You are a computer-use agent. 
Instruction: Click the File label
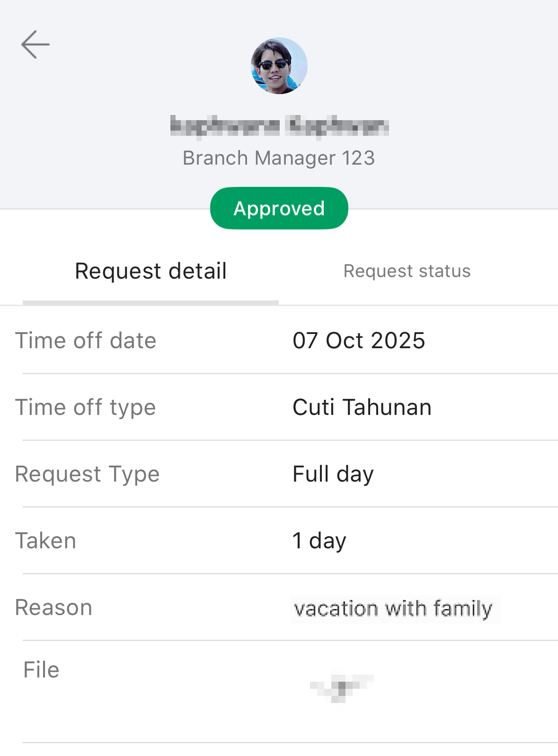click(x=42, y=670)
